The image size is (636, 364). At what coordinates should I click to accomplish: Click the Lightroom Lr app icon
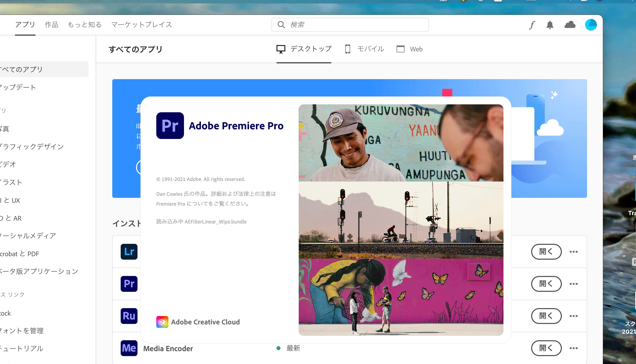coord(129,251)
